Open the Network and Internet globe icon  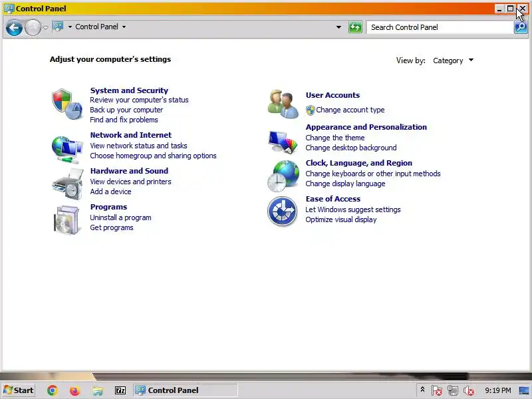[x=67, y=149]
